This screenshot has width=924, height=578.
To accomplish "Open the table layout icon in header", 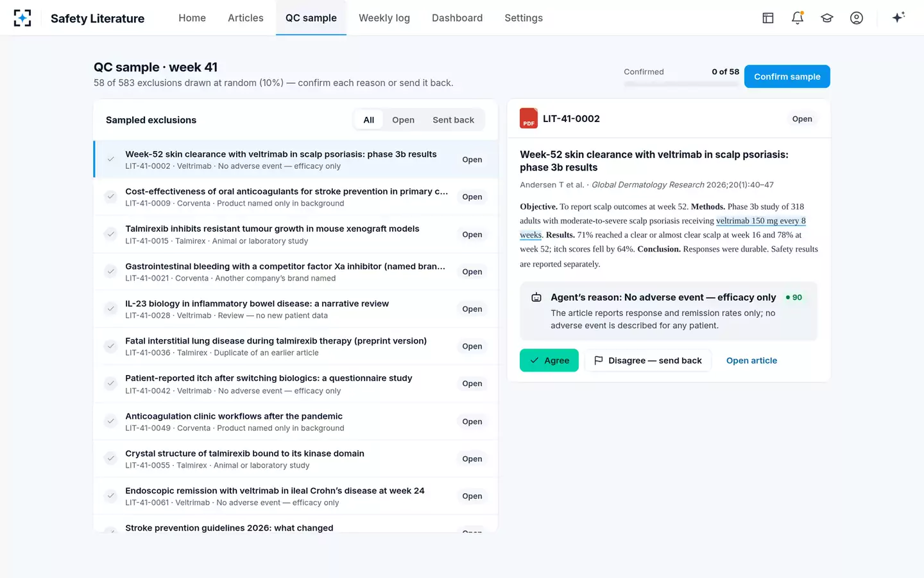I will coord(768,18).
